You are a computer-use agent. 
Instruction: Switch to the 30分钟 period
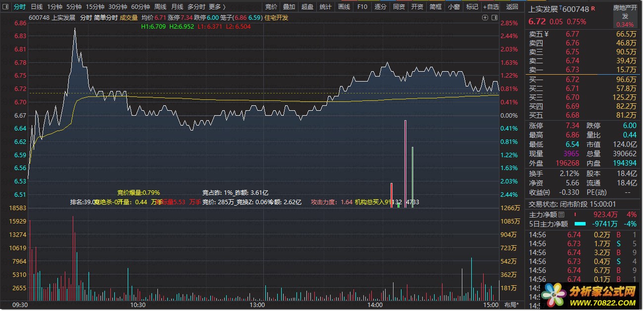click(117, 7)
